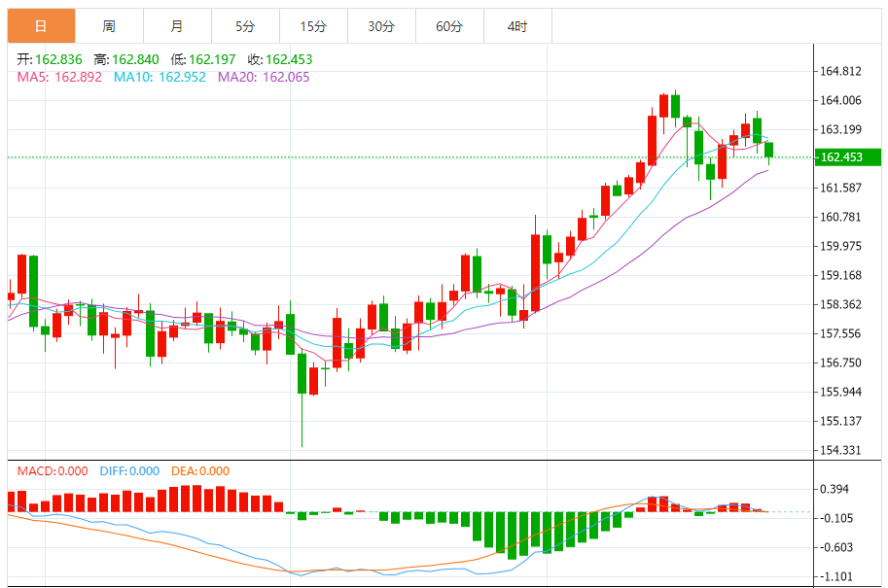This screenshot has width=888, height=588.
Task: Switch to the 周 weekly tab
Action: coord(109,26)
